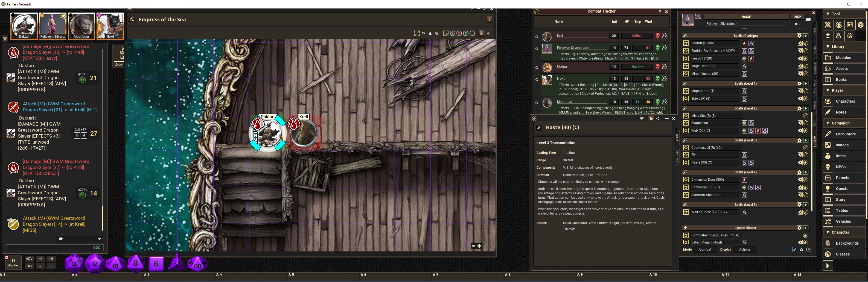Open the Party Sheet tool icon

point(839,25)
